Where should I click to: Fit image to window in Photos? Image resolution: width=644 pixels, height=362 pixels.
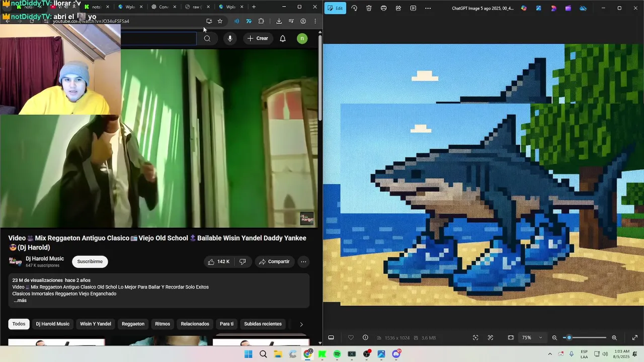click(x=511, y=337)
